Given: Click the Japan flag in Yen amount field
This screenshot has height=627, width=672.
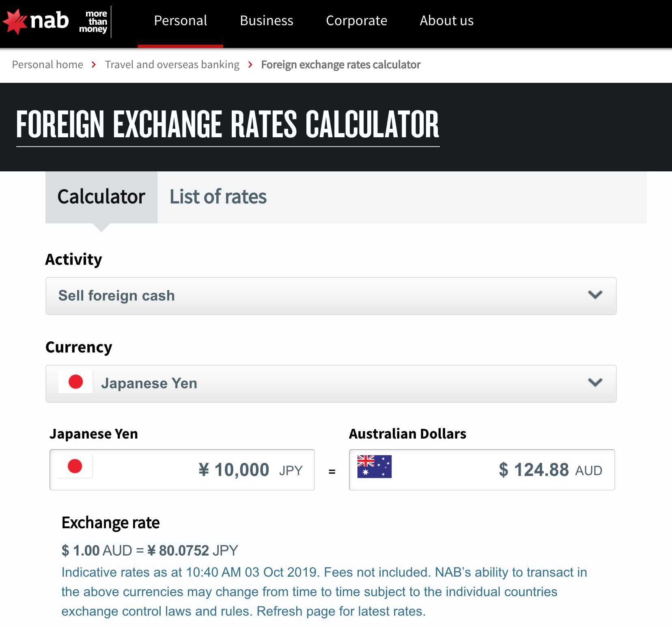Looking at the screenshot, I should click(75, 466).
